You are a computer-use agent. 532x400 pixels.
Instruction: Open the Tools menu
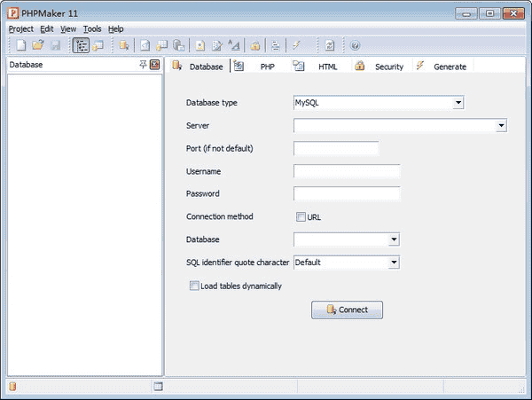pyautogui.click(x=92, y=28)
